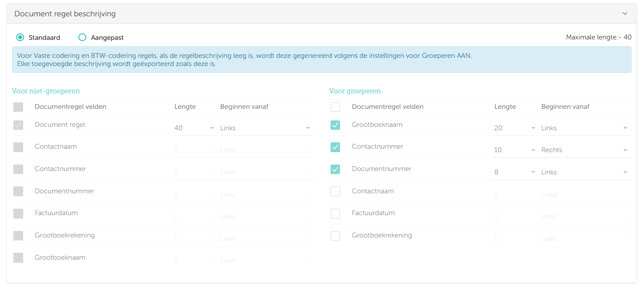
Task: Open the Lengte dropdown showing 40 for Document regel
Action: [195, 128]
